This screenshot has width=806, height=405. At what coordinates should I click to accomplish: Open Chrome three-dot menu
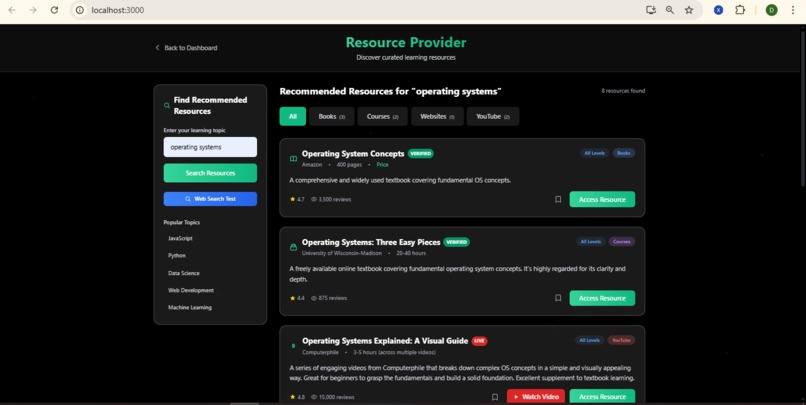point(793,10)
